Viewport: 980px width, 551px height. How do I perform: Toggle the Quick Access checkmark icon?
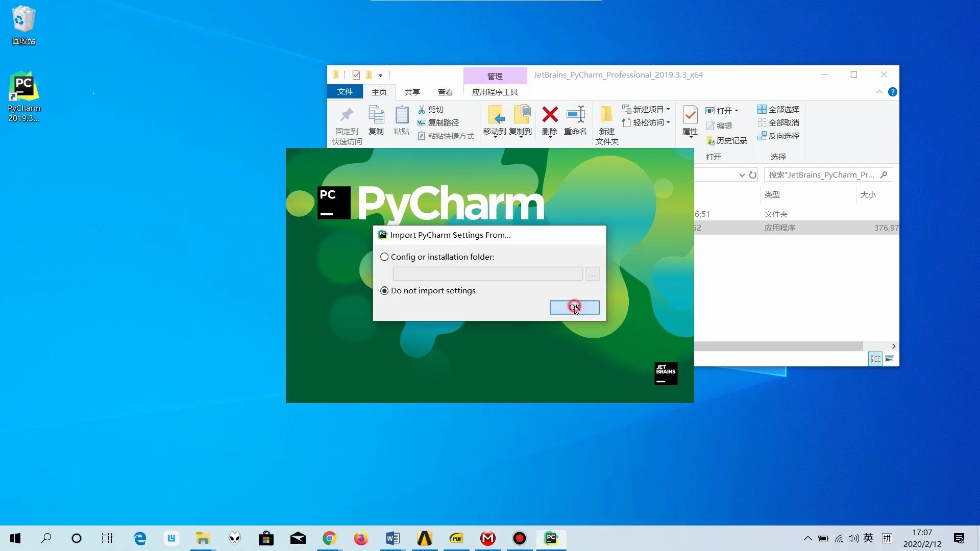coord(356,75)
